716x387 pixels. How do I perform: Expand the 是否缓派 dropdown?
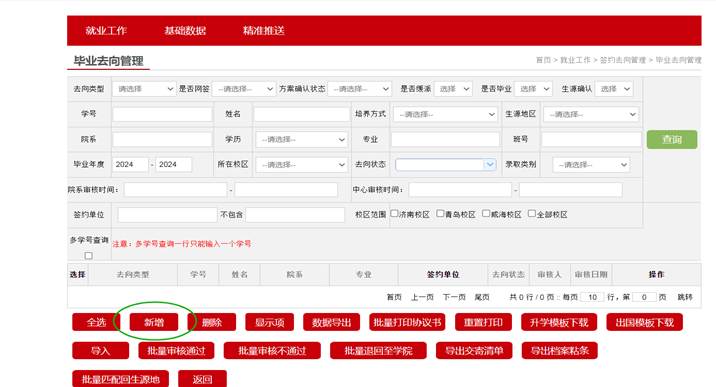click(453, 89)
